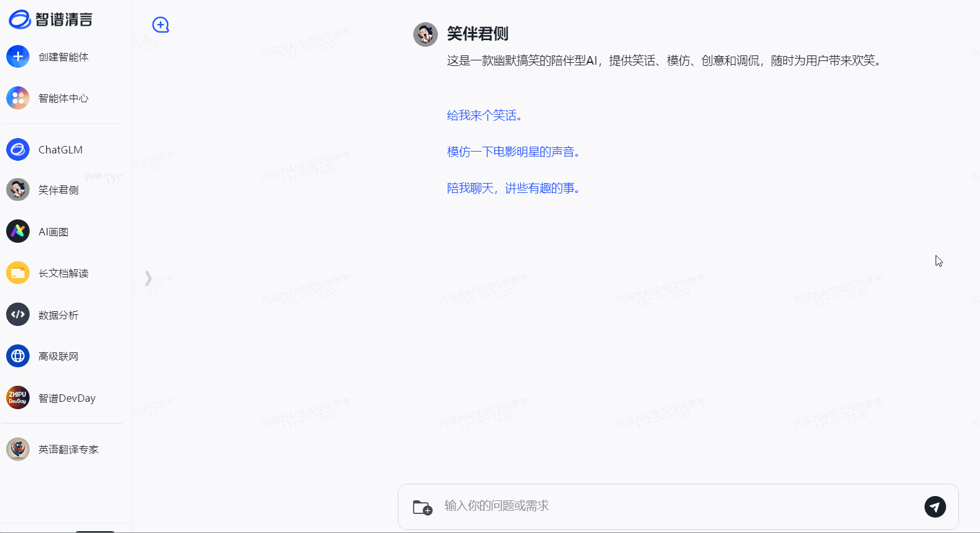Click the 长文档解读 yellow folder icon
Image resolution: width=980 pixels, height=533 pixels.
click(18, 273)
